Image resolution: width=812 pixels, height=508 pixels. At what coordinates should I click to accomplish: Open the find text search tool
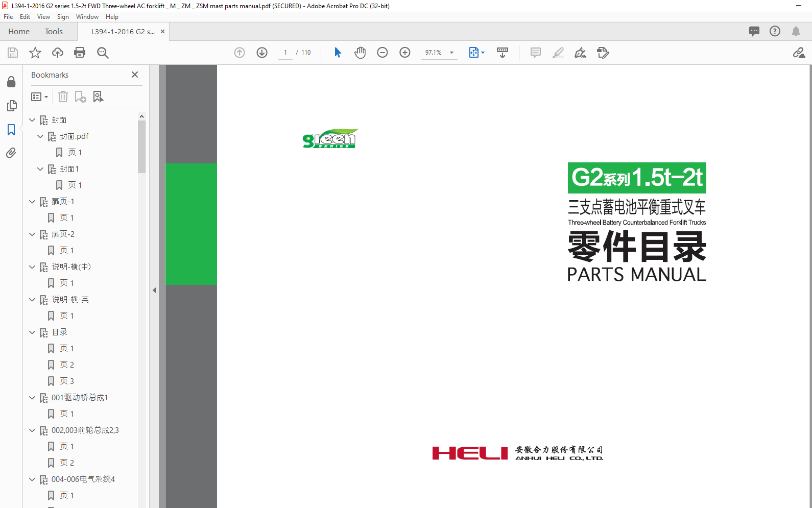pos(103,53)
